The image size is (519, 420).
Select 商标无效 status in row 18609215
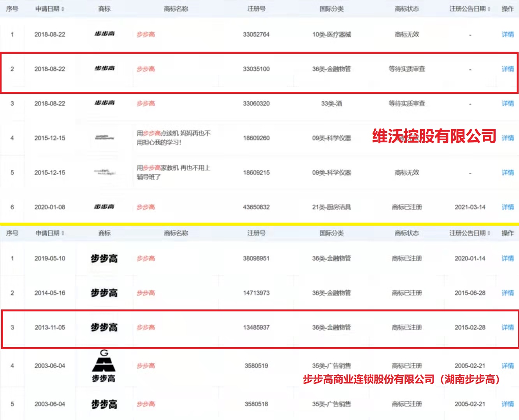click(407, 172)
